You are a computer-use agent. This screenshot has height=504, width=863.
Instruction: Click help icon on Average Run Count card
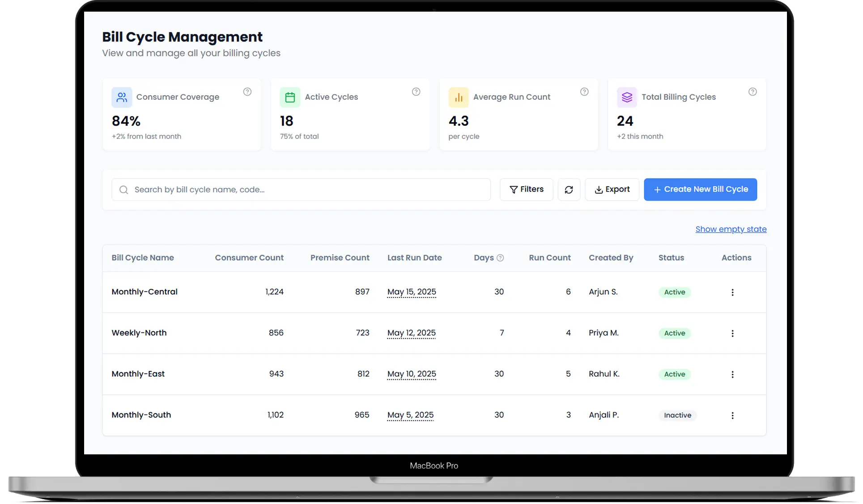(584, 92)
